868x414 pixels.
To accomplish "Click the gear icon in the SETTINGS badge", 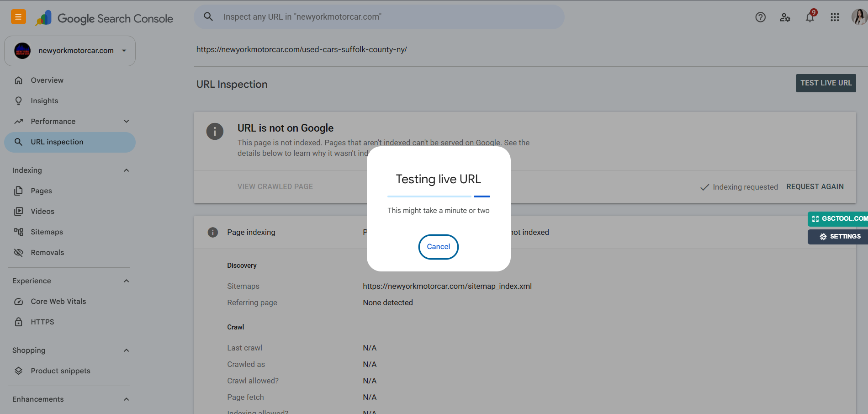I will (823, 237).
